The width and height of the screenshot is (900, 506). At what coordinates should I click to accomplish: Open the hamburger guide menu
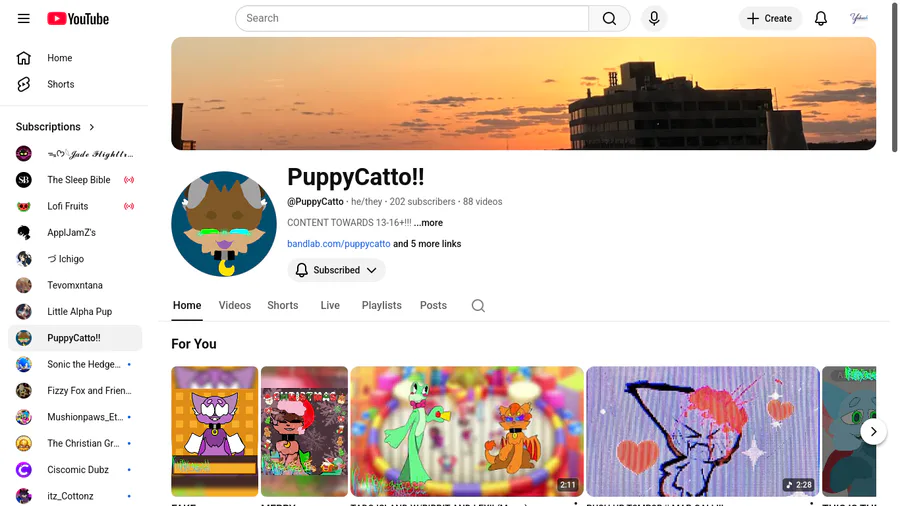tap(24, 18)
